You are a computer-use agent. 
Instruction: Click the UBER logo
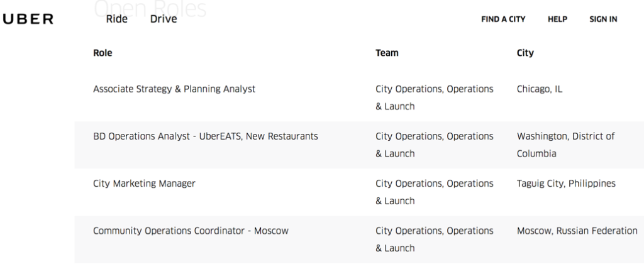tap(28, 19)
